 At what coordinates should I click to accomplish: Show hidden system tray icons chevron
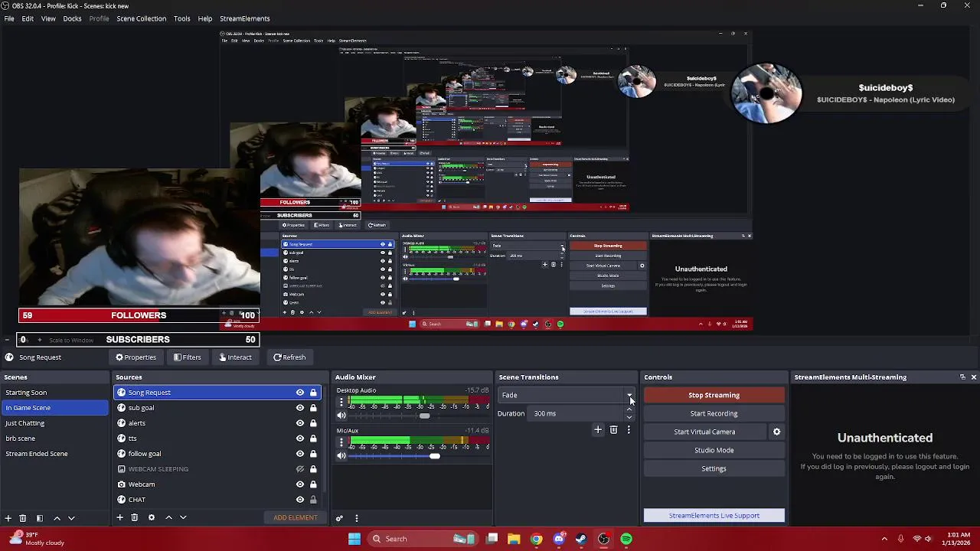[x=884, y=539]
